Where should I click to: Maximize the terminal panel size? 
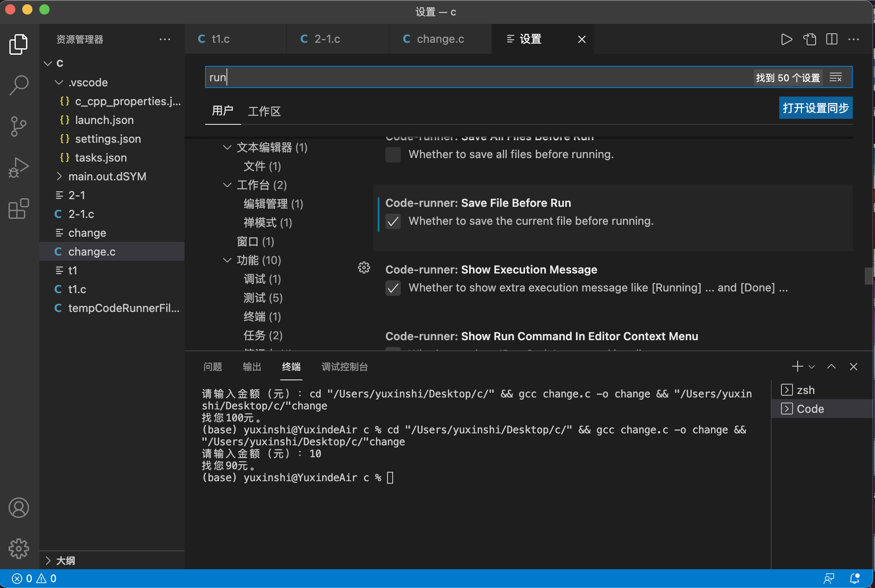click(831, 366)
